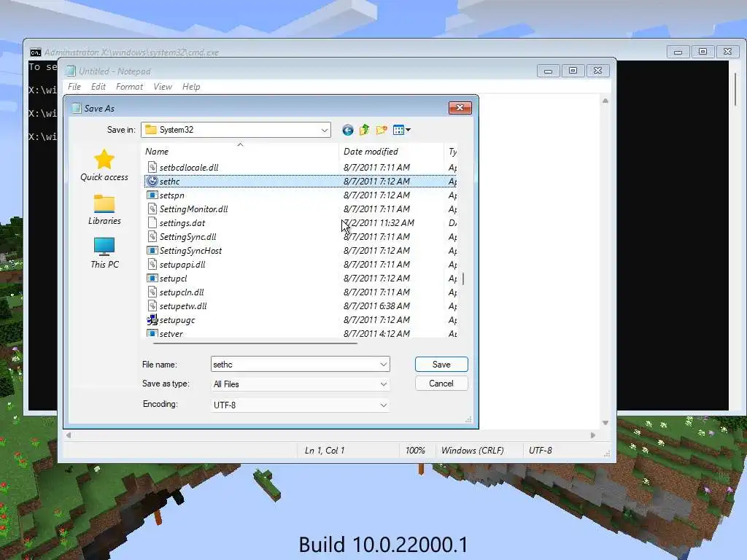Viewport: 747px width, 560px height.
Task: Select the setupugc application icon
Action: [152, 319]
